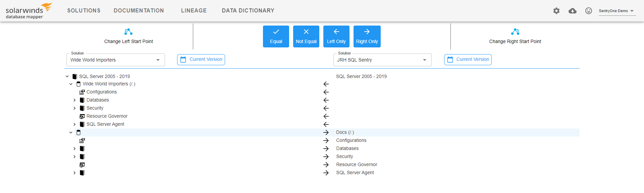Open the DATA DICTIONARY page
Image resolution: width=644 pixels, height=193 pixels.
tap(248, 11)
